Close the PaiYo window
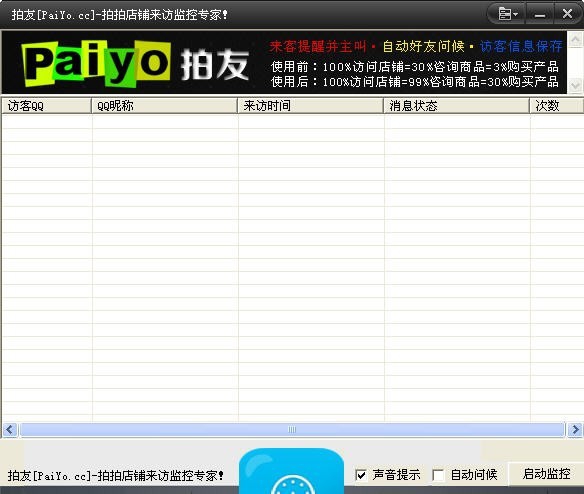Screen dimensions: 584x494 point(567,14)
